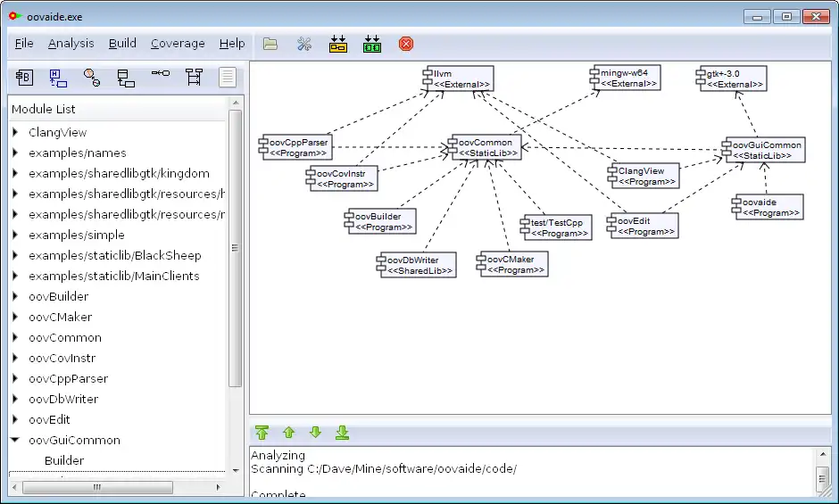
Task: Click the 'Analyzing' output line
Action: click(278, 455)
